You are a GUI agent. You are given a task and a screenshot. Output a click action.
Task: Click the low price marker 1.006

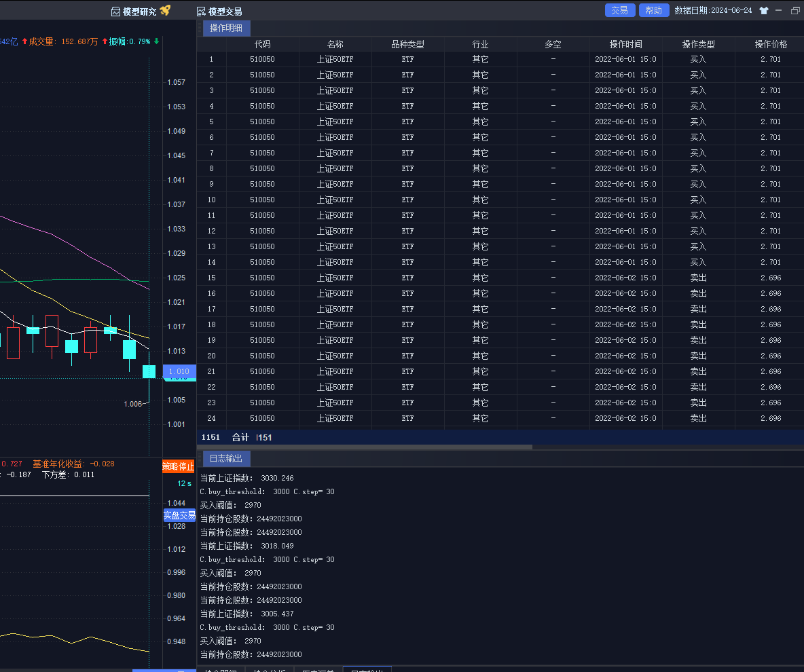coord(133,404)
